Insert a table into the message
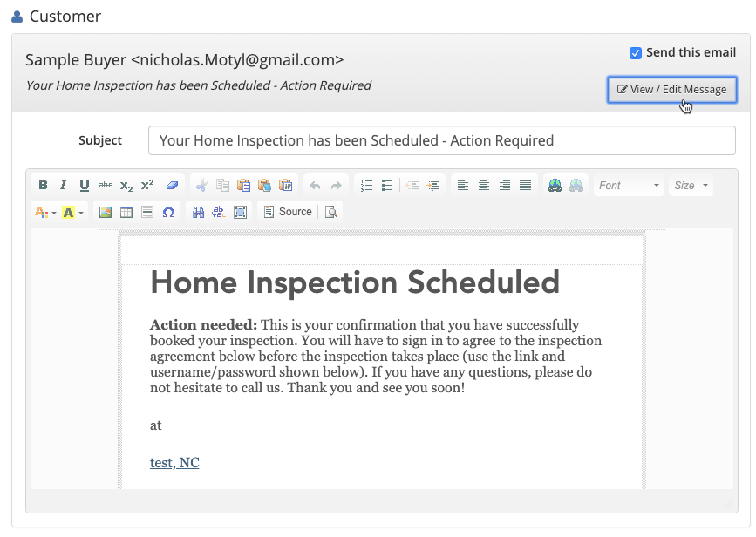Viewport: 756px width, 537px height. coord(126,212)
